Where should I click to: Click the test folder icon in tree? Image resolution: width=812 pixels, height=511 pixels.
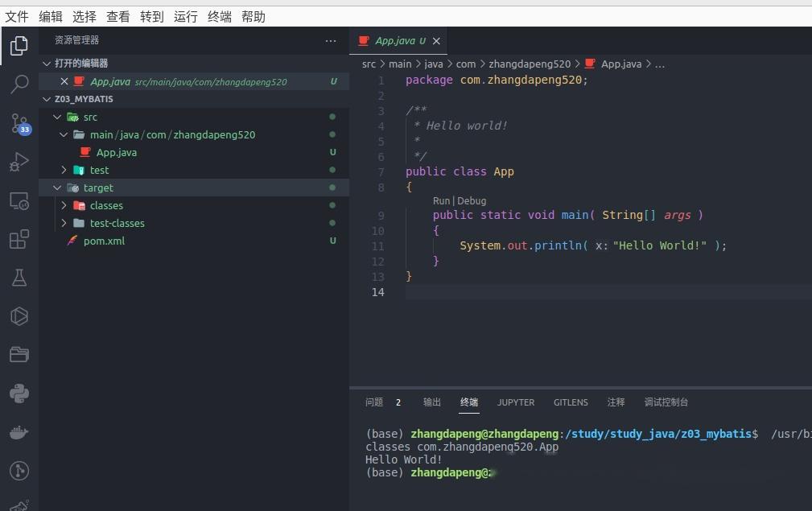[79, 170]
